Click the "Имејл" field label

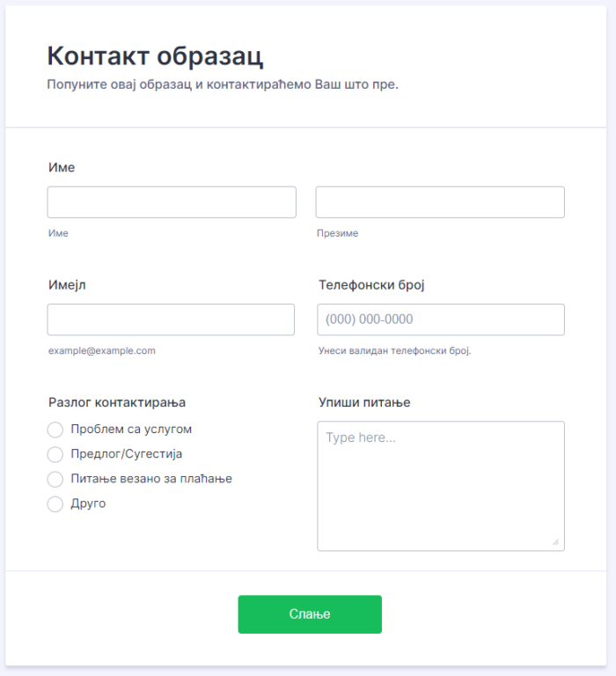pyautogui.click(x=67, y=284)
